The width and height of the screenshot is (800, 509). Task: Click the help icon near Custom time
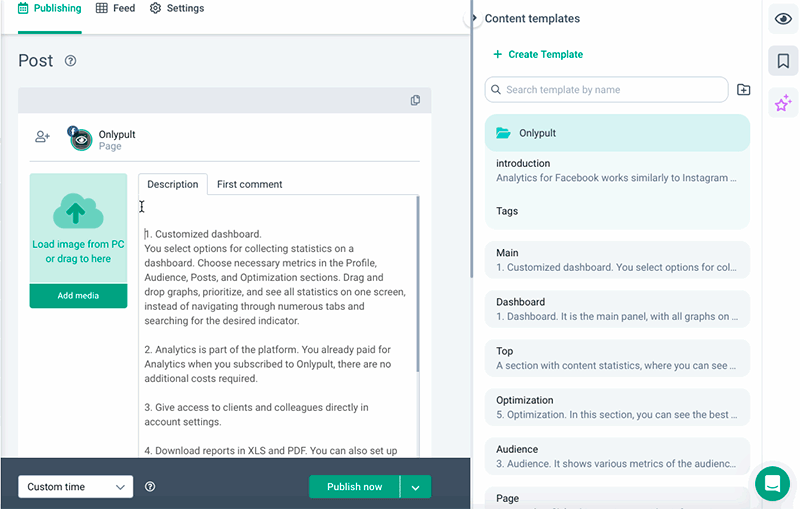(x=150, y=487)
